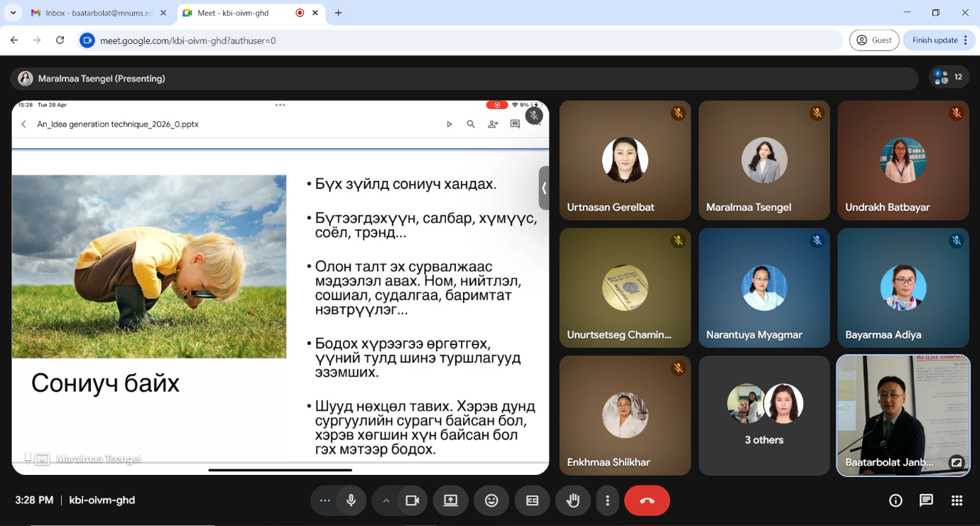
Task: Open more options three-dot menu
Action: [607, 500]
